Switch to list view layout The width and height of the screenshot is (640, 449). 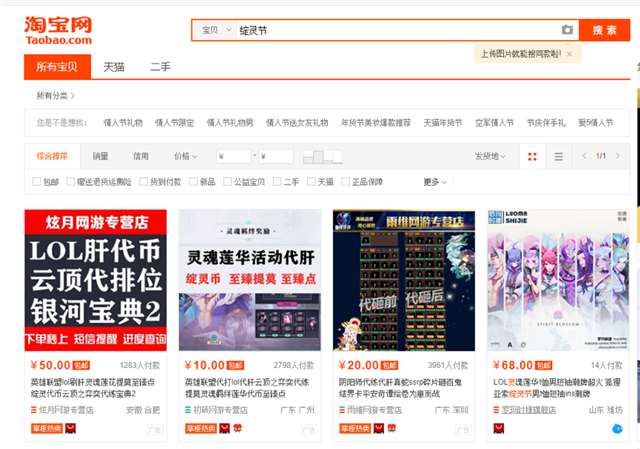pos(559,156)
